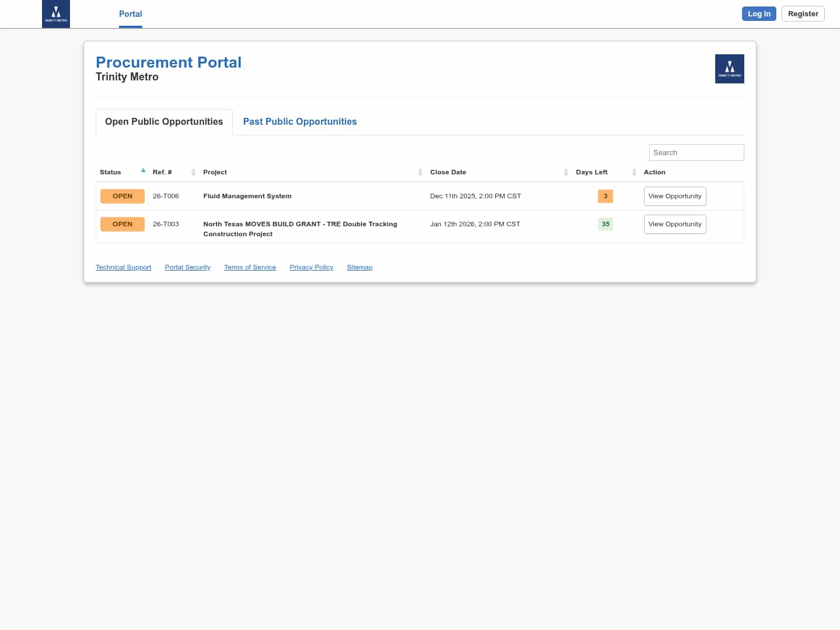The image size is (840, 630).
Task: Click the Trinity Metro logo in header
Action: [x=56, y=14]
